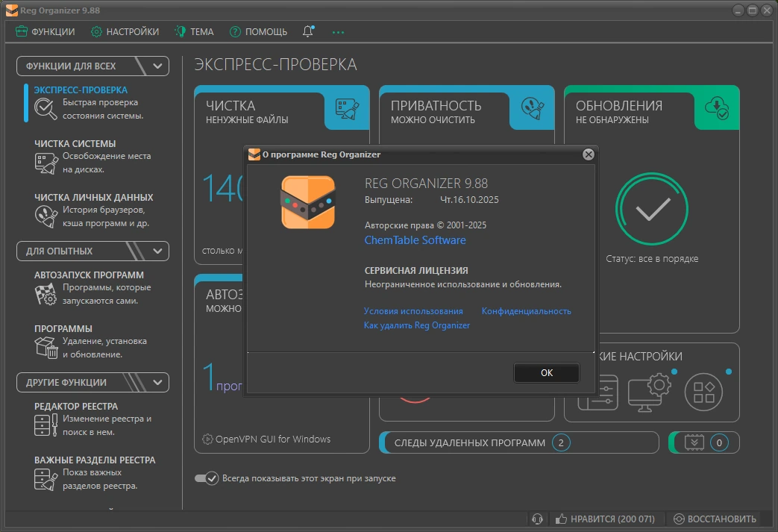This screenshot has width=778, height=532.
Task: Toggle always show this screen at startup
Action: (x=207, y=478)
